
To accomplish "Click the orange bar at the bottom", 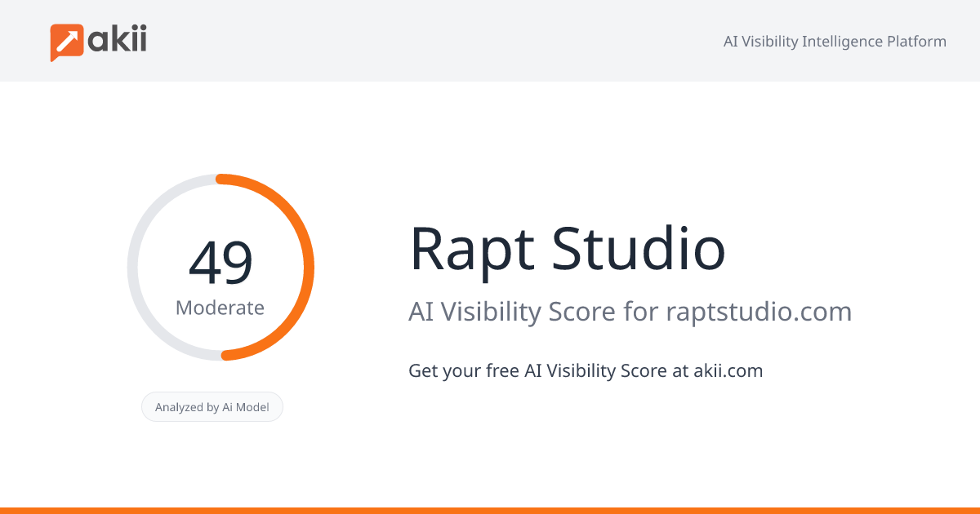I will pyautogui.click(x=490, y=509).
